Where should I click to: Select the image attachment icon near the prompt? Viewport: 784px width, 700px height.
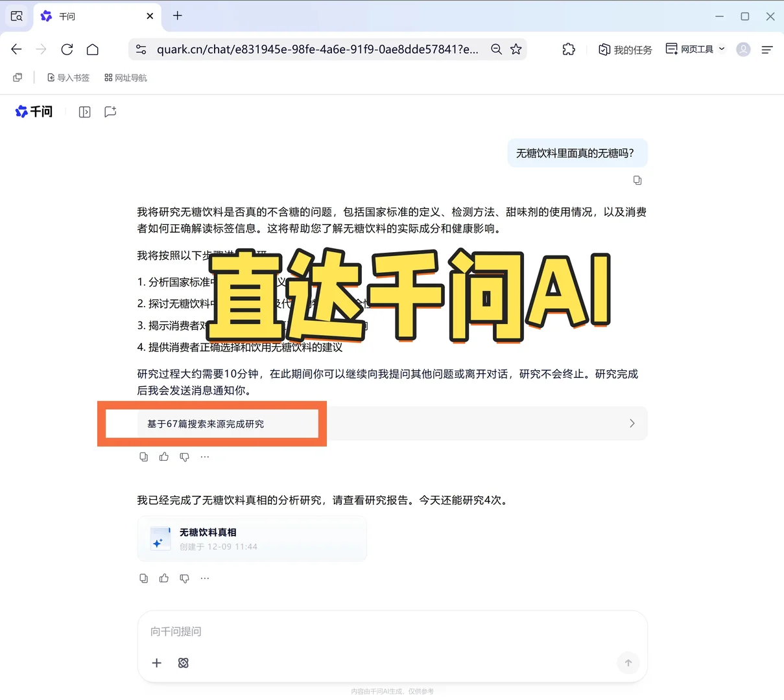pos(183,663)
